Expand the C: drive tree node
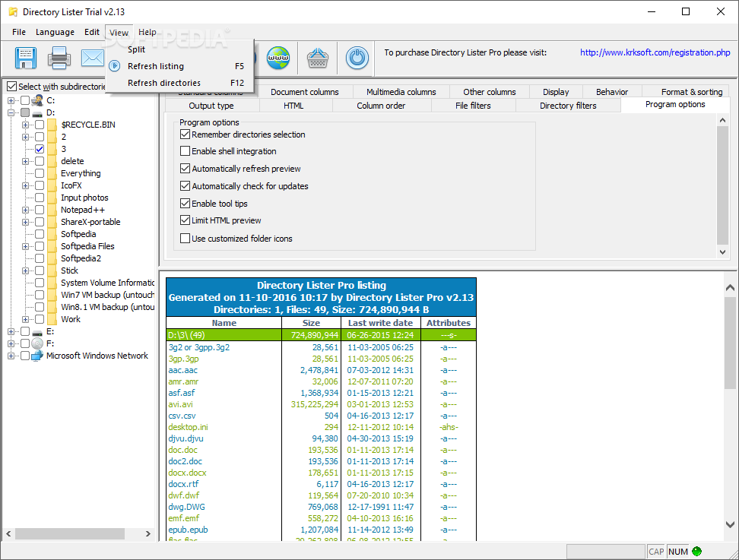This screenshot has height=560, width=739. [11, 100]
